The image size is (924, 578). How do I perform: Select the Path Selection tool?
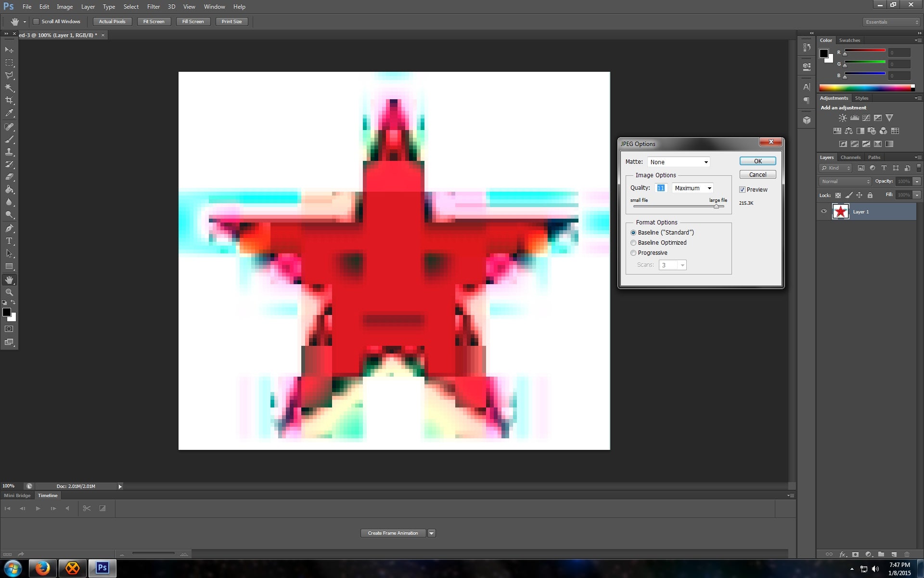point(9,253)
